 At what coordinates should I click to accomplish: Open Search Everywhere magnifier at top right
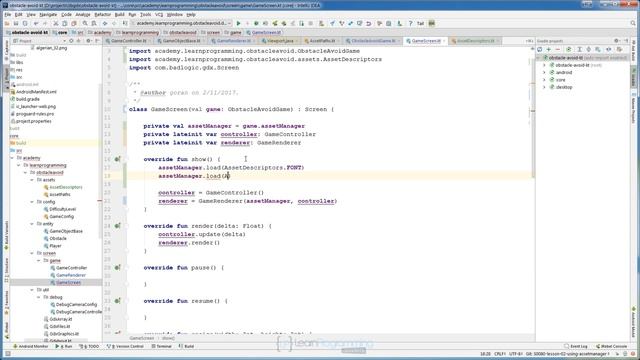(633, 23)
